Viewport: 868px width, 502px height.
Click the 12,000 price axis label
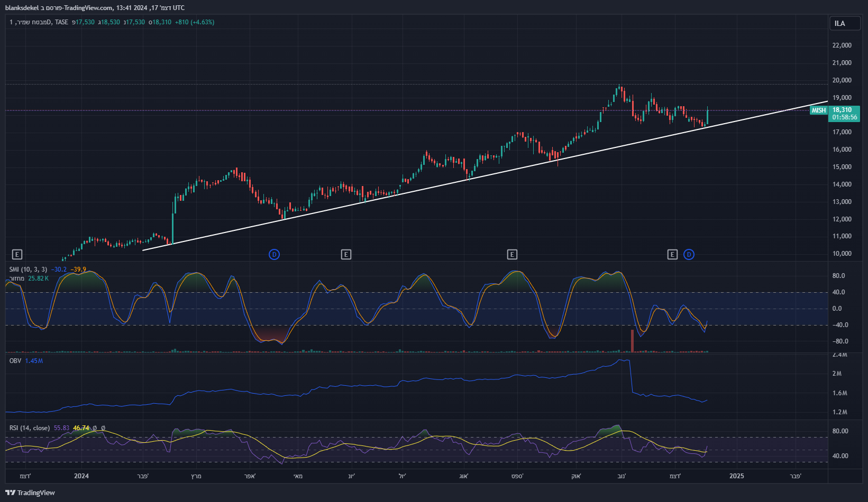(842, 219)
